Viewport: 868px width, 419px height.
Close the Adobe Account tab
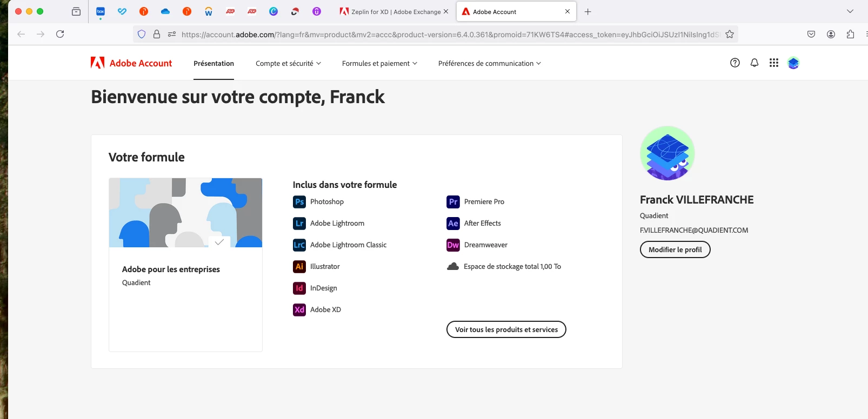567,11
